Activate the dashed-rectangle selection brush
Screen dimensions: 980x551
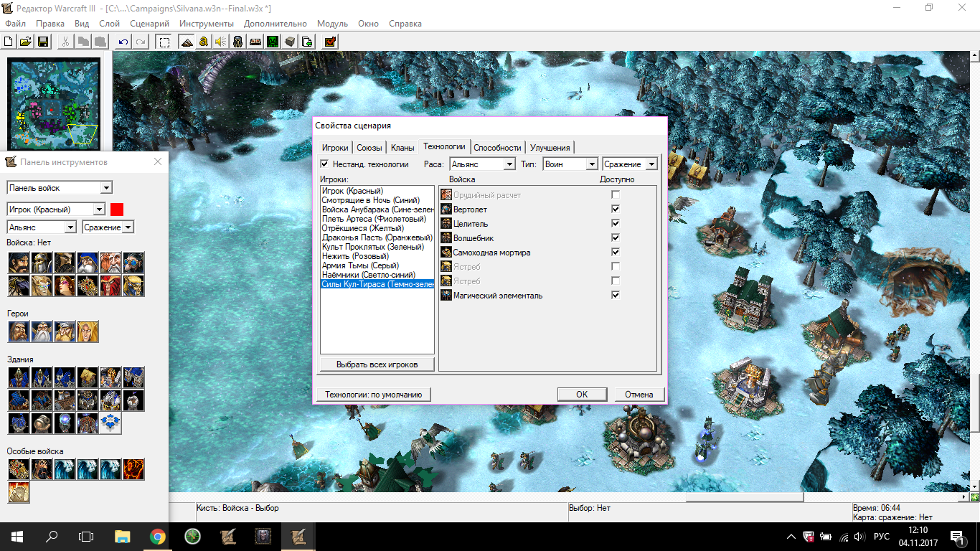tap(164, 42)
